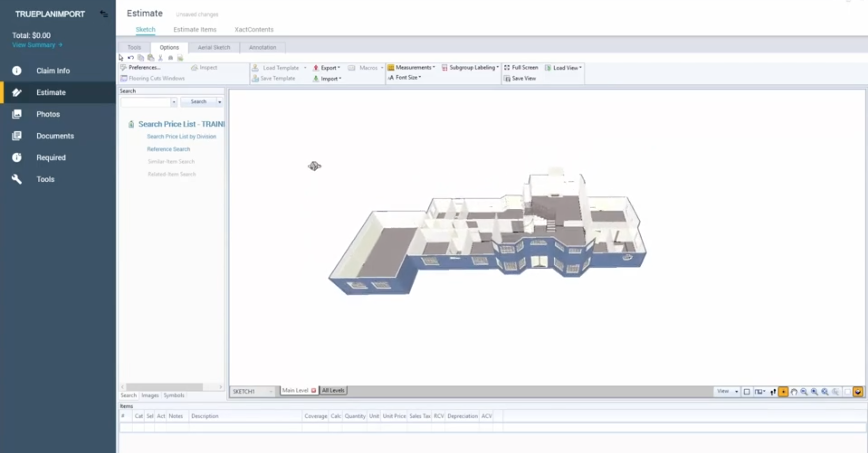
Task: Expand the Measurements dropdown
Action: [x=413, y=68]
